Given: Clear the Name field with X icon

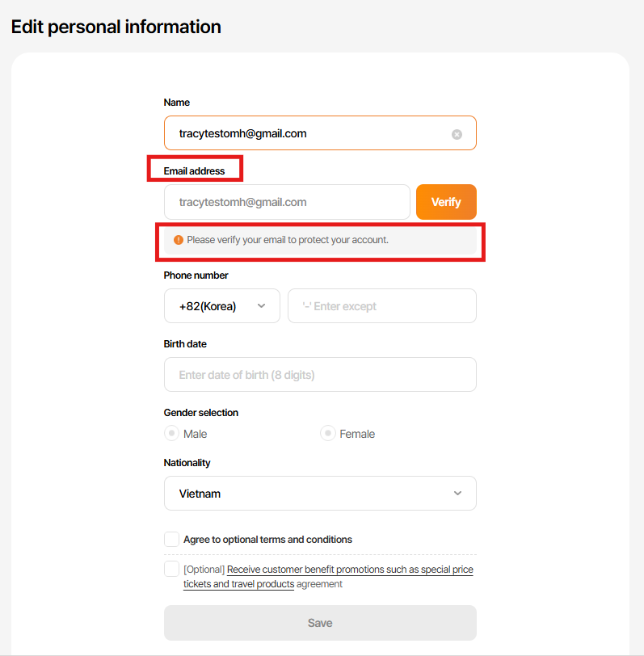Looking at the screenshot, I should pos(457,134).
